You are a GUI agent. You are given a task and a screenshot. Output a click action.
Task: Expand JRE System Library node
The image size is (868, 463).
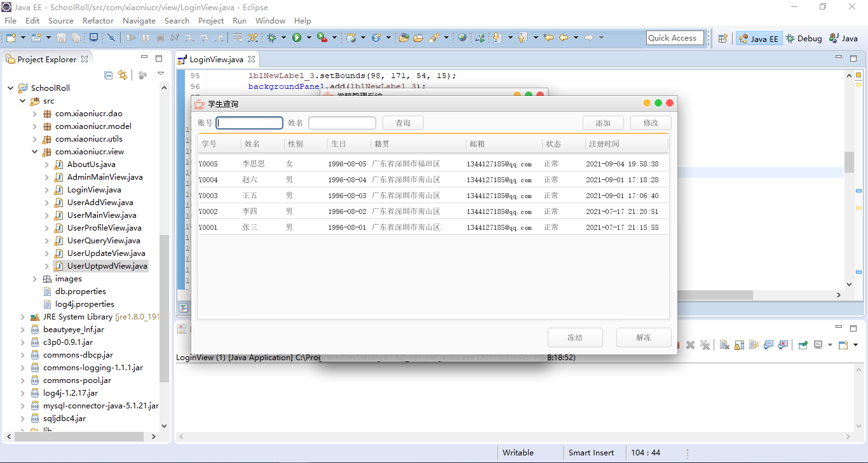pyautogui.click(x=23, y=317)
